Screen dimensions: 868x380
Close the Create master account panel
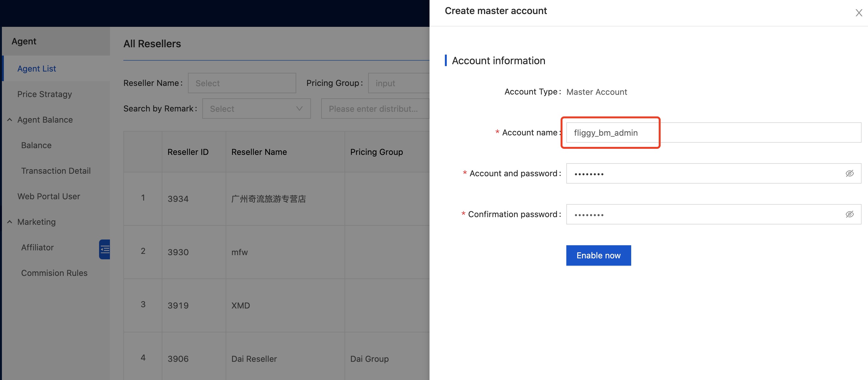coord(858,13)
